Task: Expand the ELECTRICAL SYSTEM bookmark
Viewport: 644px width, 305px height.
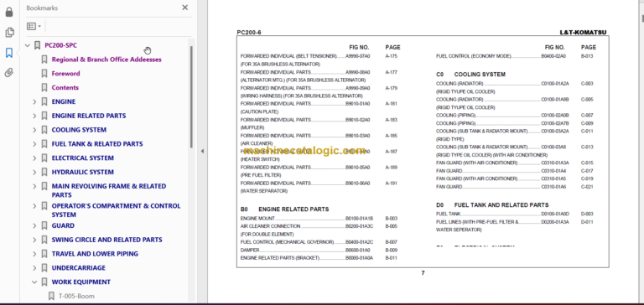Action: 34,158
